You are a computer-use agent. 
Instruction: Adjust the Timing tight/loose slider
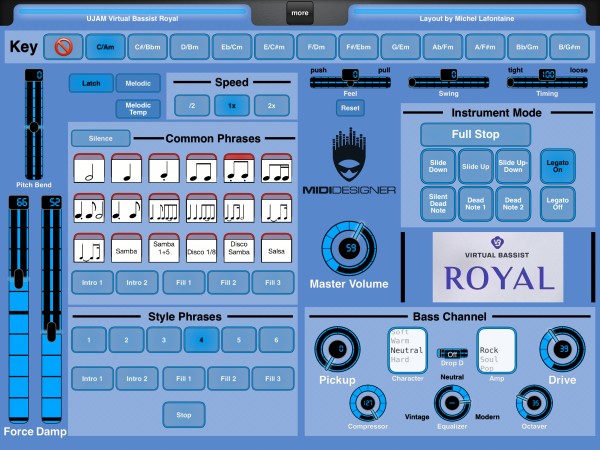tap(547, 82)
